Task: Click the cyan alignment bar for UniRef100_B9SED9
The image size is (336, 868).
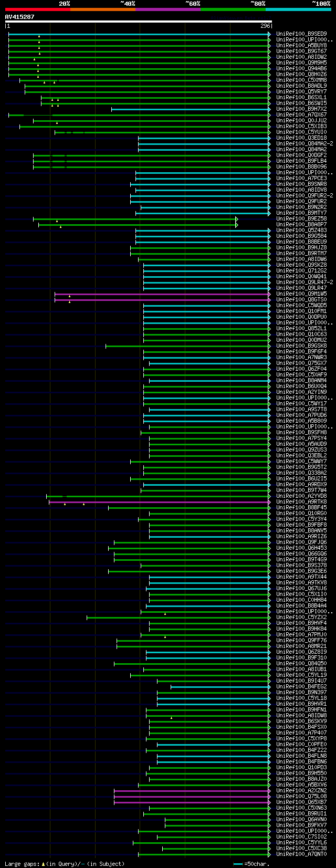Action: pos(139,34)
